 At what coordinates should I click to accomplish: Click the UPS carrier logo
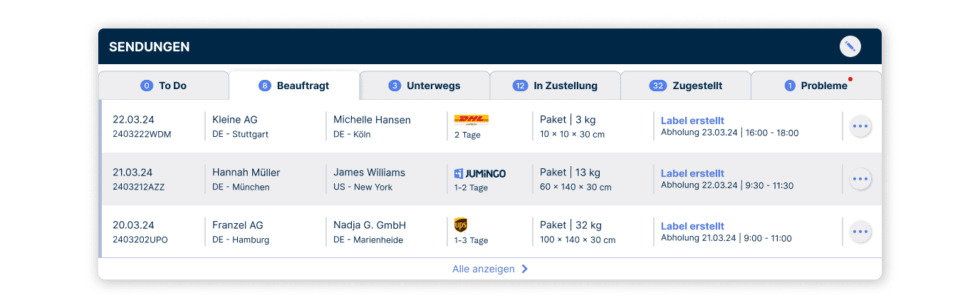[x=461, y=225]
